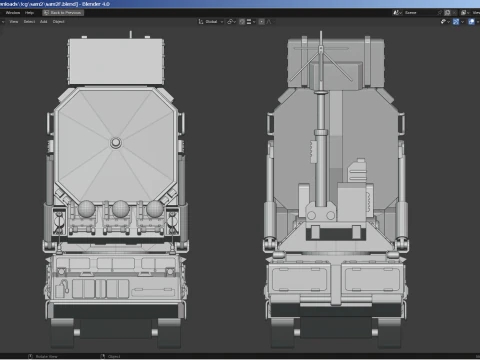
Task: Click Rotate View hint in status bar
Action: (46, 357)
